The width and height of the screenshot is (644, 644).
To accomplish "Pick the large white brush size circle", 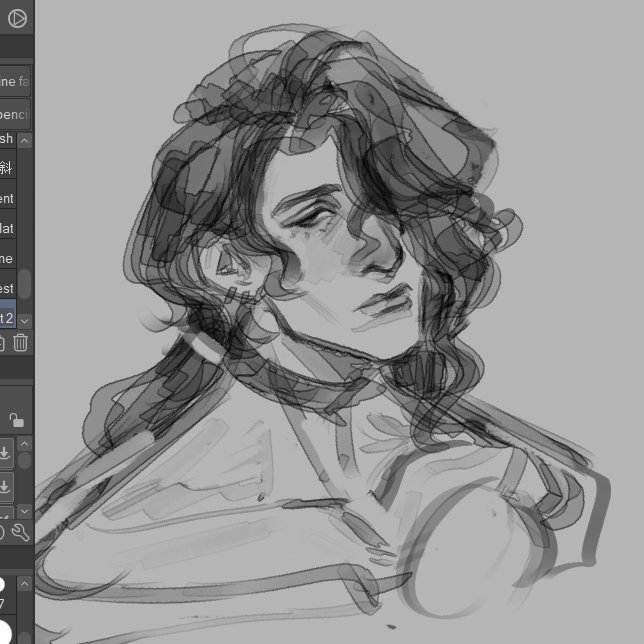I will pyautogui.click(x=5, y=632).
